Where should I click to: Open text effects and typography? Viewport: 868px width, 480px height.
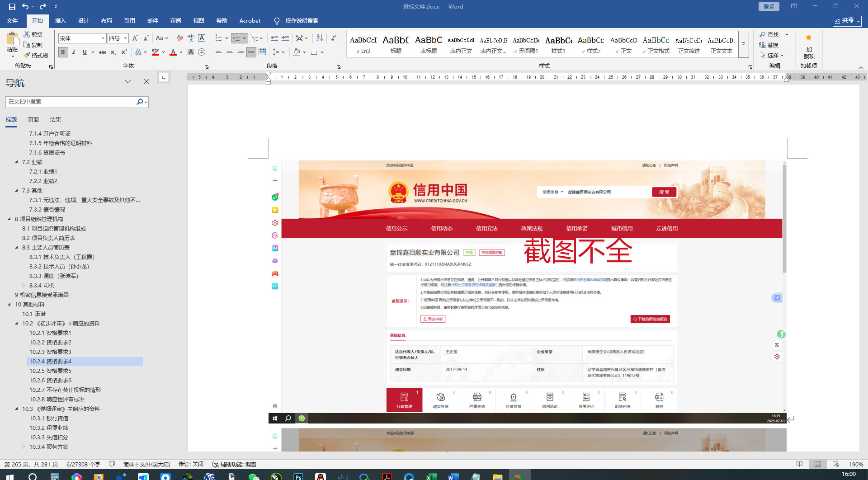[x=138, y=52]
